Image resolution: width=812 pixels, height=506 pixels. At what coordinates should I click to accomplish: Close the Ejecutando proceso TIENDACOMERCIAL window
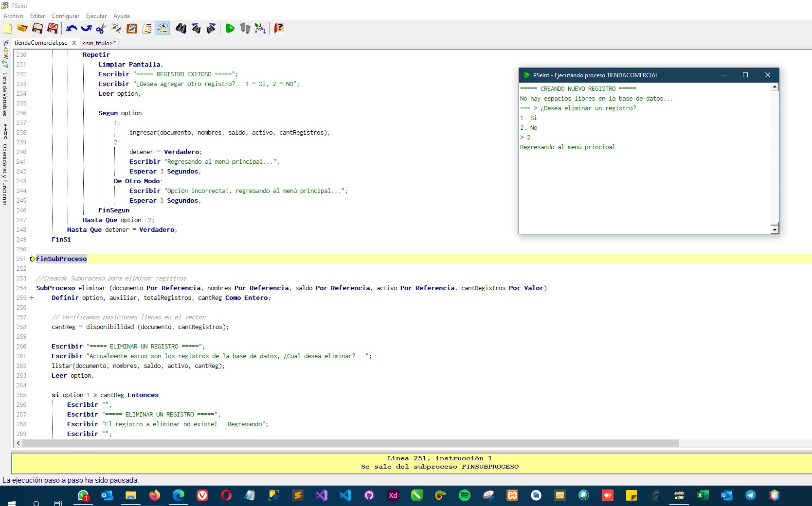768,75
